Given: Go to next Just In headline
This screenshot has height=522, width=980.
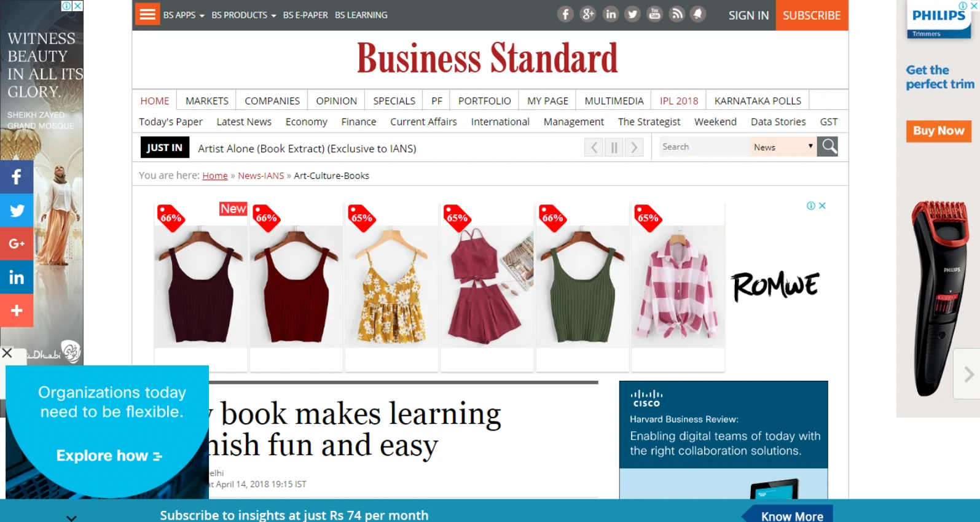Looking at the screenshot, I should pos(634,147).
